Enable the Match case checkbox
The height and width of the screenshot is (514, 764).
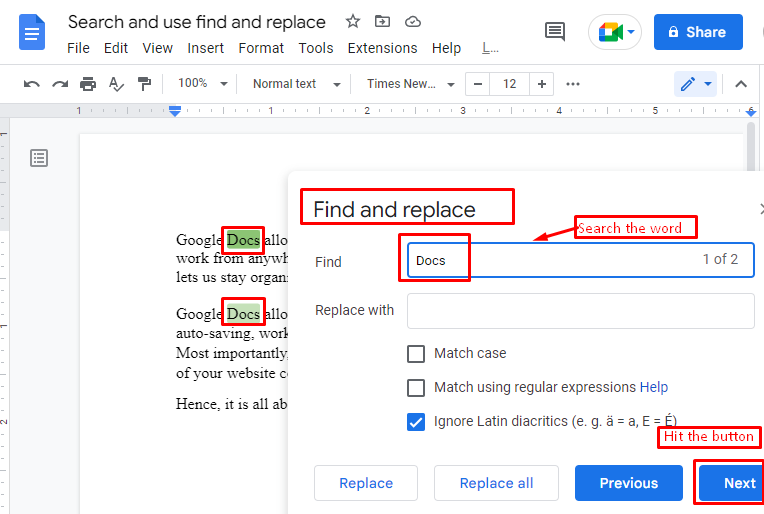pyautogui.click(x=416, y=353)
